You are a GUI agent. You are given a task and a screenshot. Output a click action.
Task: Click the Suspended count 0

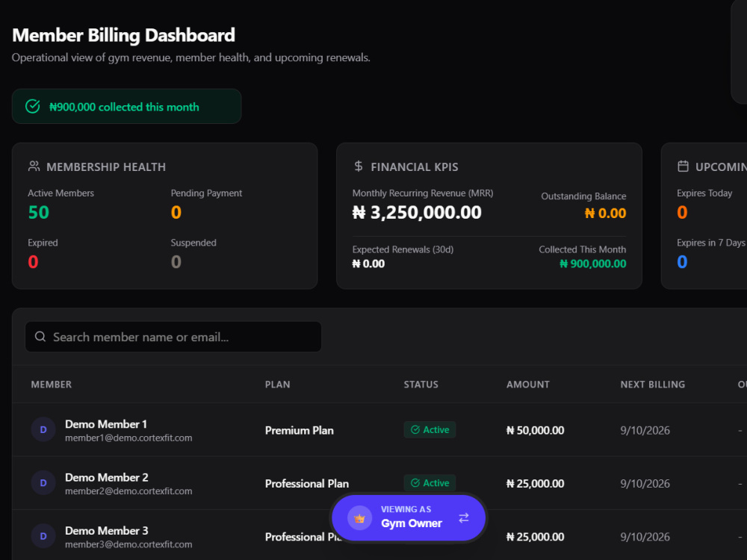click(x=176, y=261)
